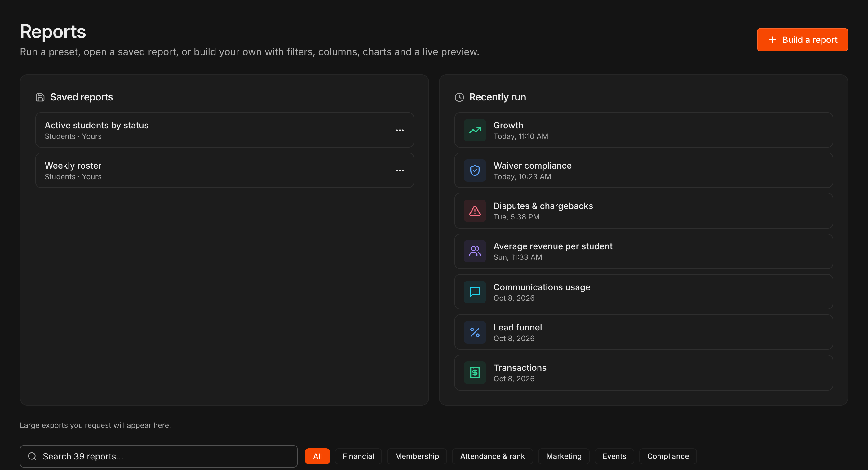This screenshot has height=470, width=868.
Task: Click the Build a report button
Action: click(802, 40)
